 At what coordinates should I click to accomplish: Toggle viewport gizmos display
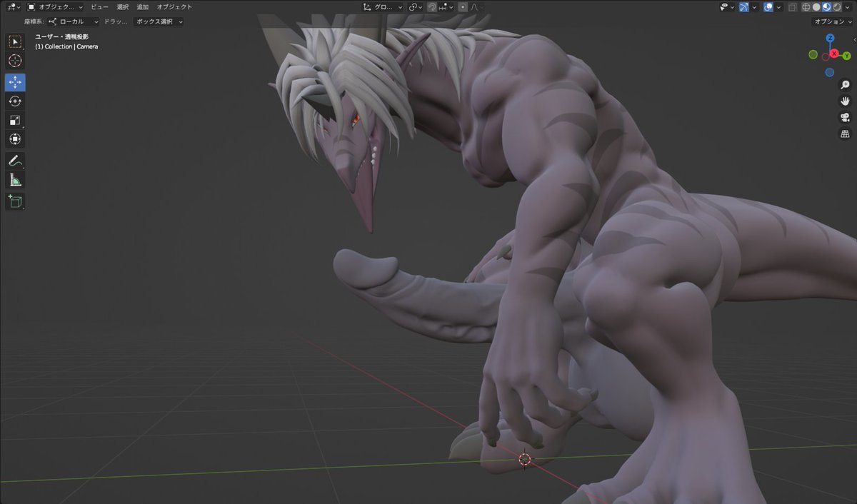[x=744, y=7]
